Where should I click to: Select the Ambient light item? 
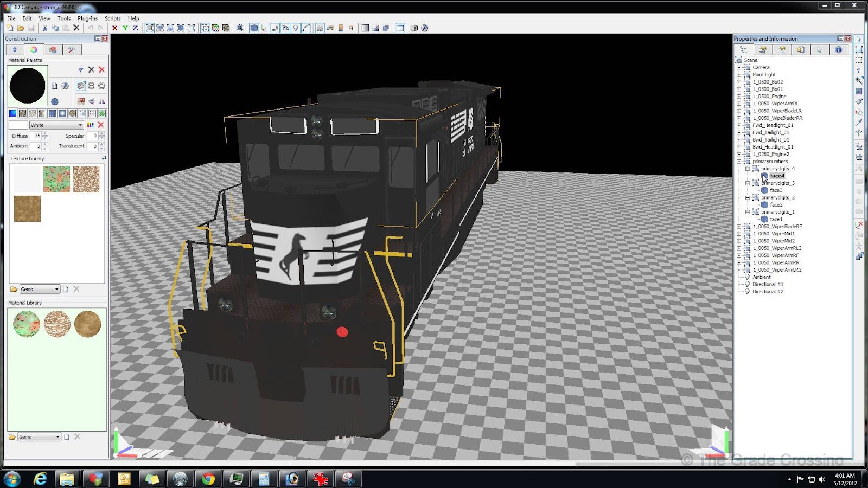click(762, 277)
